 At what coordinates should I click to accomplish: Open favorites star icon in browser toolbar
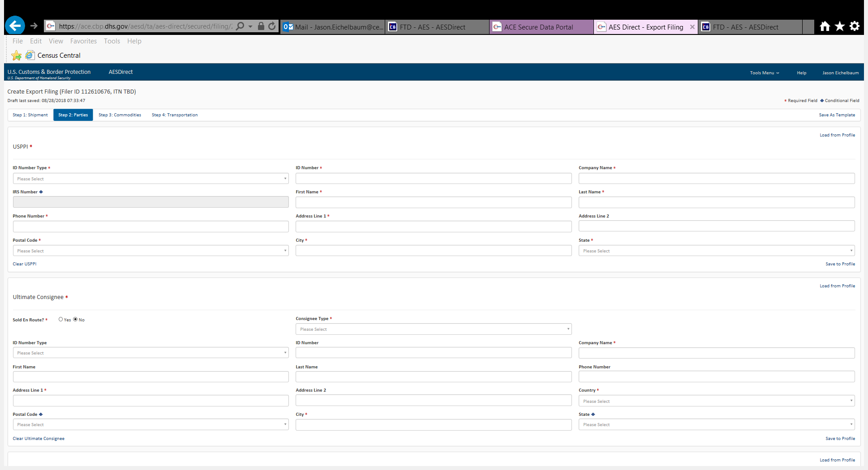[840, 26]
